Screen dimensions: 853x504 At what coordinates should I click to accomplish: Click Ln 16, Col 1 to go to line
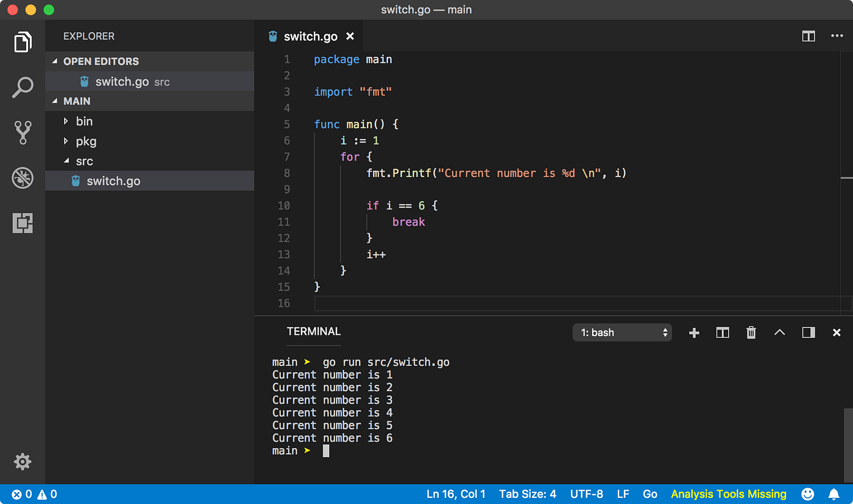pyautogui.click(x=456, y=494)
